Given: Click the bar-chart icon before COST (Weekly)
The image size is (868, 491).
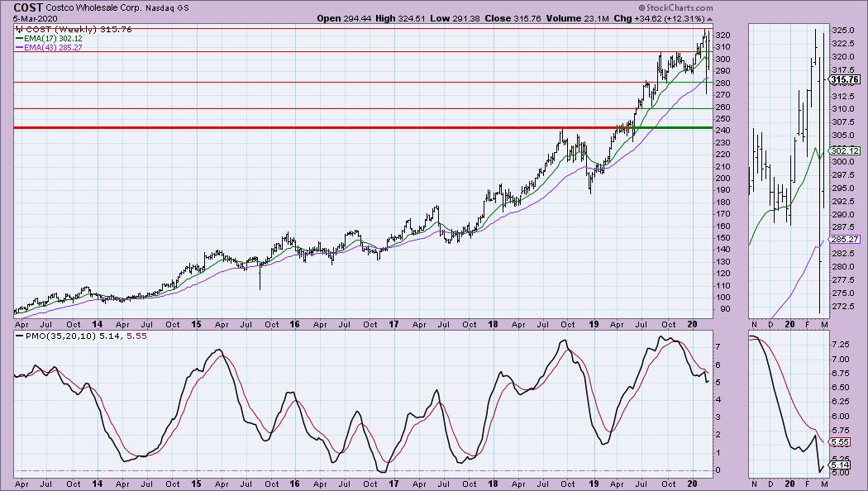Looking at the screenshot, I should pyautogui.click(x=19, y=29).
